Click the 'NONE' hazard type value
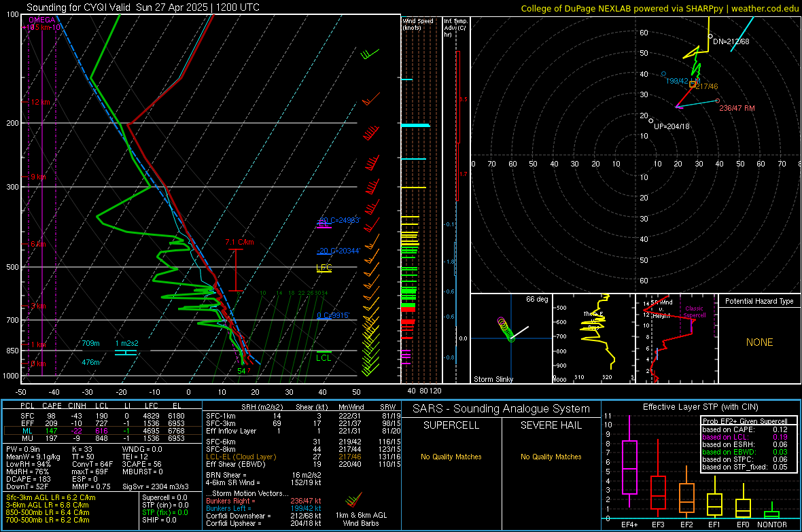 pyautogui.click(x=759, y=342)
